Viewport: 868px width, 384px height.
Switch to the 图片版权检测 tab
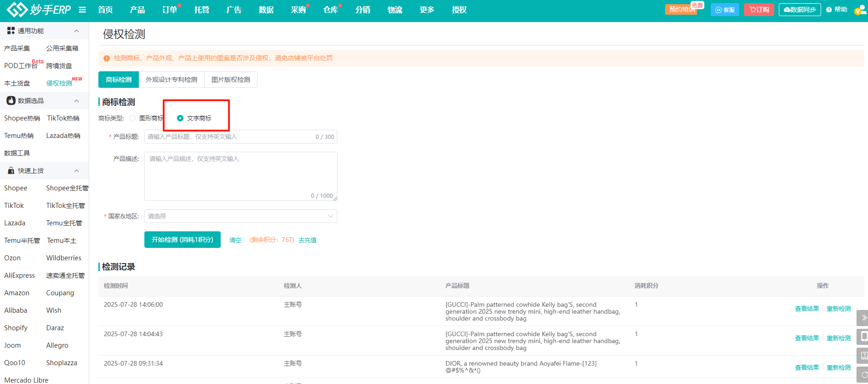(x=231, y=80)
